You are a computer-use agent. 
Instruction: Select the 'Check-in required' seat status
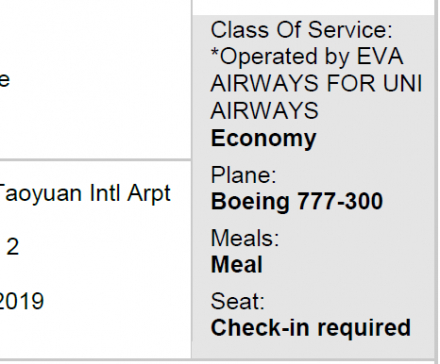[311, 328]
